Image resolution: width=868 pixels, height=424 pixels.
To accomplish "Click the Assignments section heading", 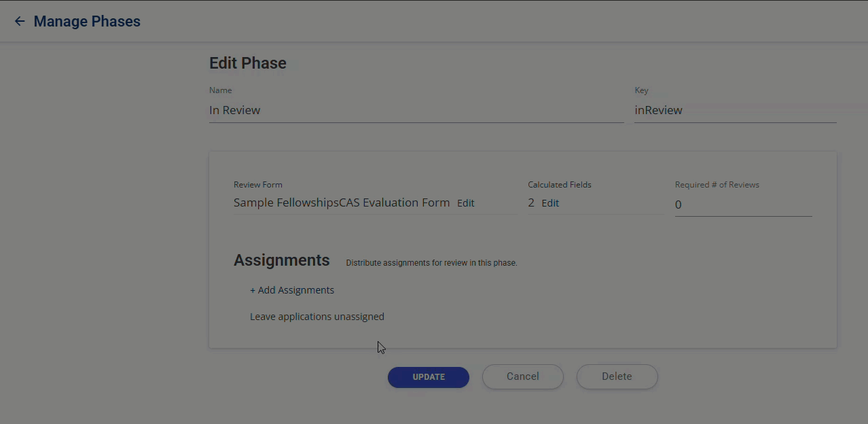I will (281, 260).
